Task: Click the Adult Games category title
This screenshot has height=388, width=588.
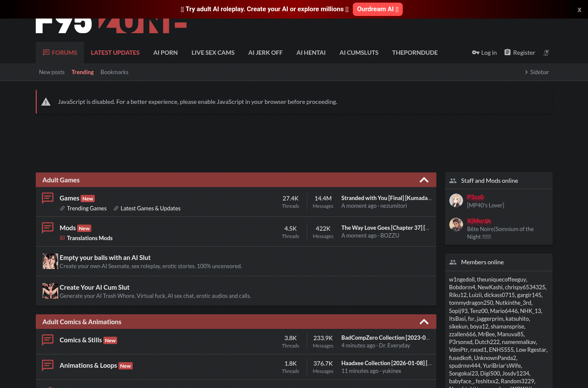Action: point(61,180)
